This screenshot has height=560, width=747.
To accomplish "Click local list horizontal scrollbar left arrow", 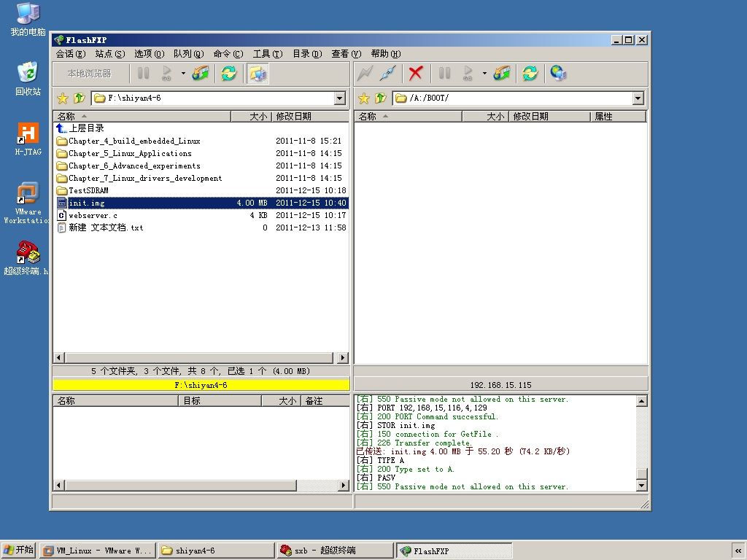I will point(60,357).
